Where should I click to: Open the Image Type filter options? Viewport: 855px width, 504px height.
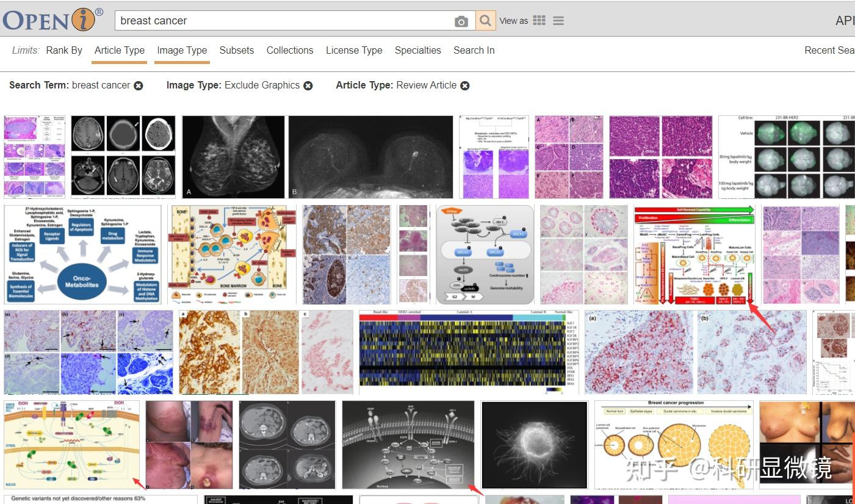click(x=182, y=51)
